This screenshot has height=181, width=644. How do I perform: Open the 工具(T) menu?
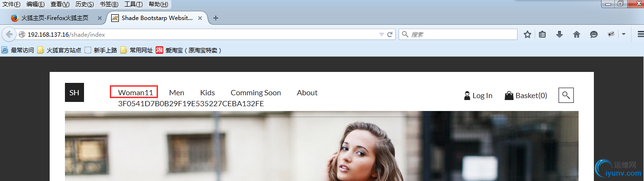tap(133, 4)
